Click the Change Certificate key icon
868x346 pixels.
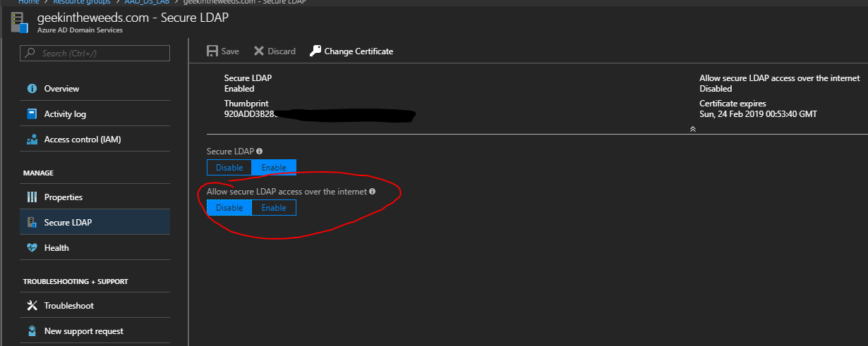pos(315,51)
